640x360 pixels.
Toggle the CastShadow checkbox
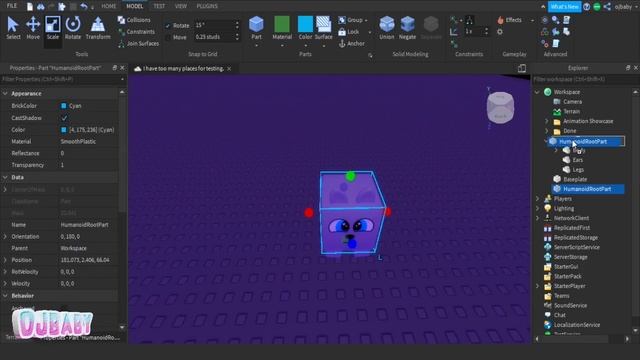coord(64,118)
